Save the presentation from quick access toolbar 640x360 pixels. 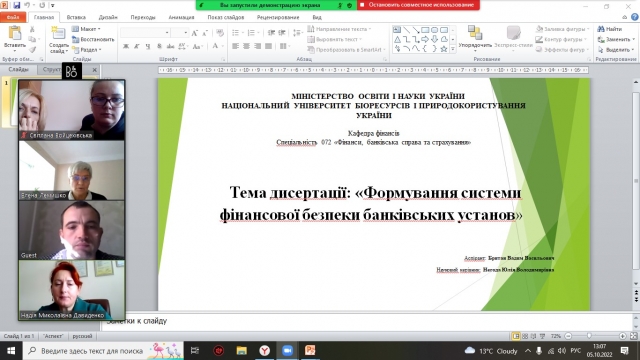pyautogui.click(x=17, y=5)
